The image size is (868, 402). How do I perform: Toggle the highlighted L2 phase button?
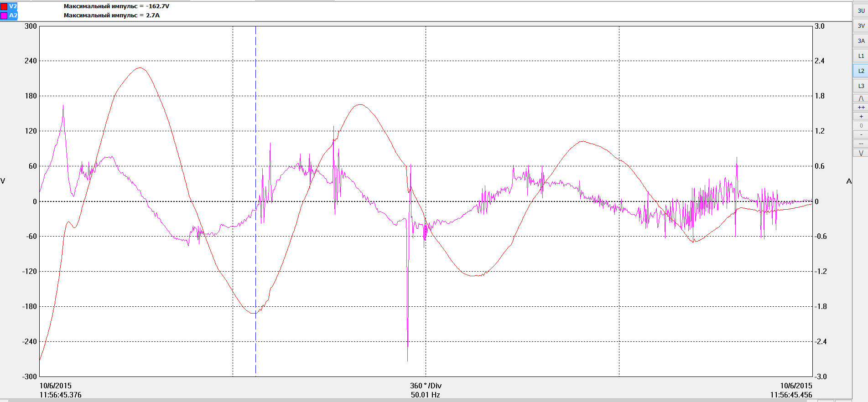(x=861, y=71)
